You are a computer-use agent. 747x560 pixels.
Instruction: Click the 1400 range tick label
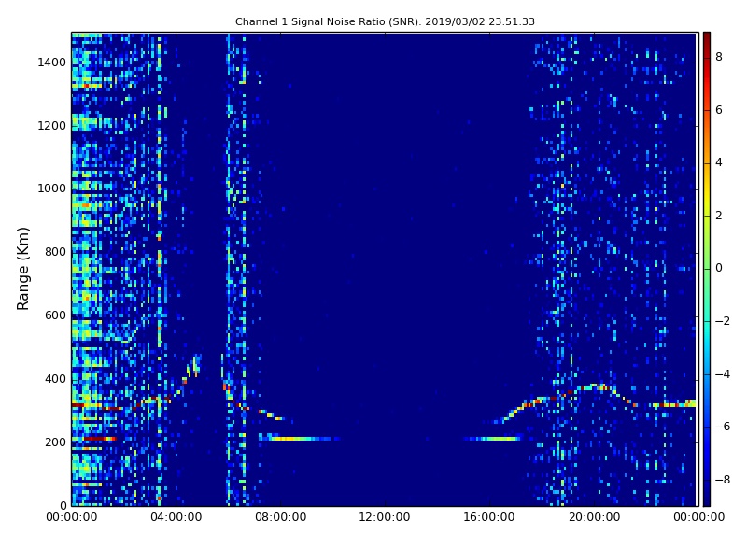click(52, 63)
